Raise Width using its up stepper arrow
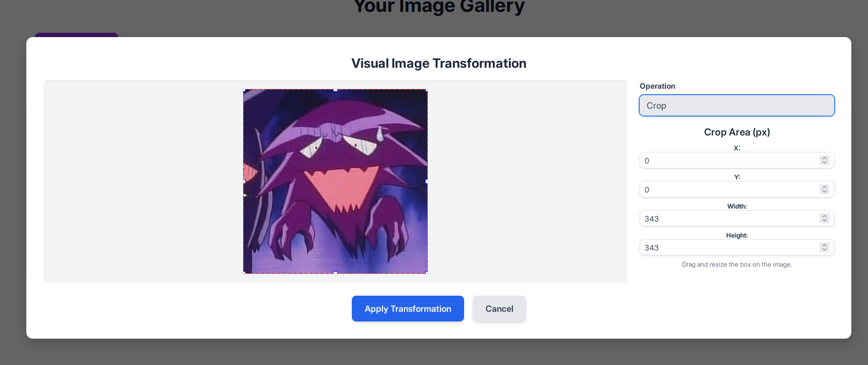This screenshot has width=868, height=365. tap(824, 216)
